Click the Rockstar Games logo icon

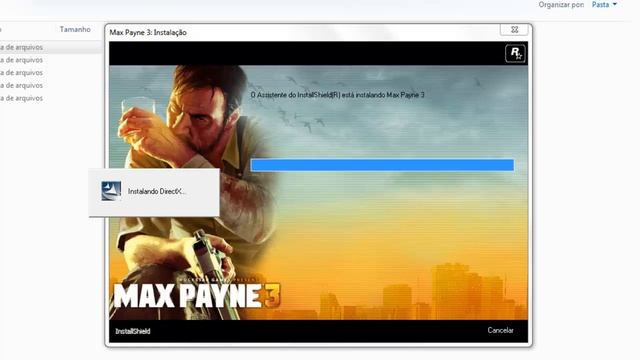pos(515,53)
